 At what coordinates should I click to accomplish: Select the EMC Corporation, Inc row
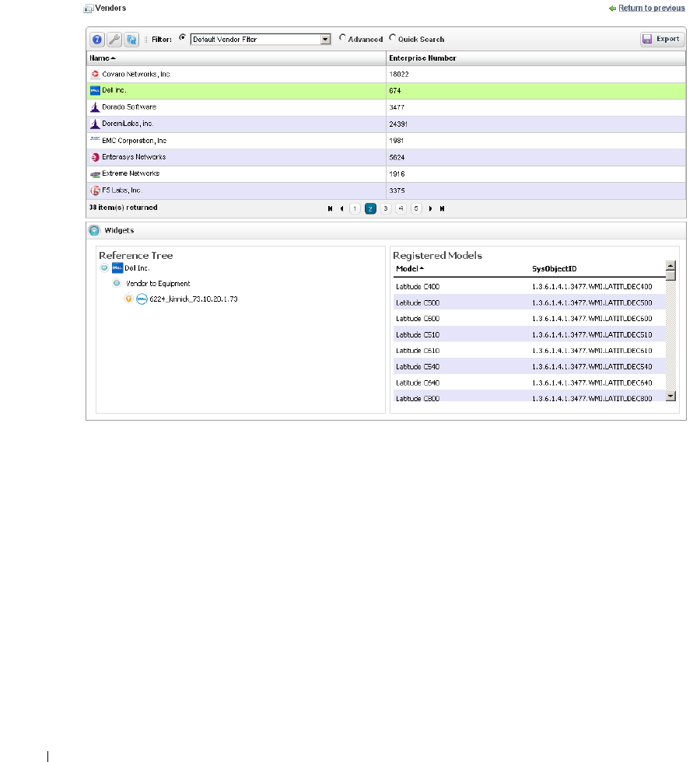click(x=386, y=141)
